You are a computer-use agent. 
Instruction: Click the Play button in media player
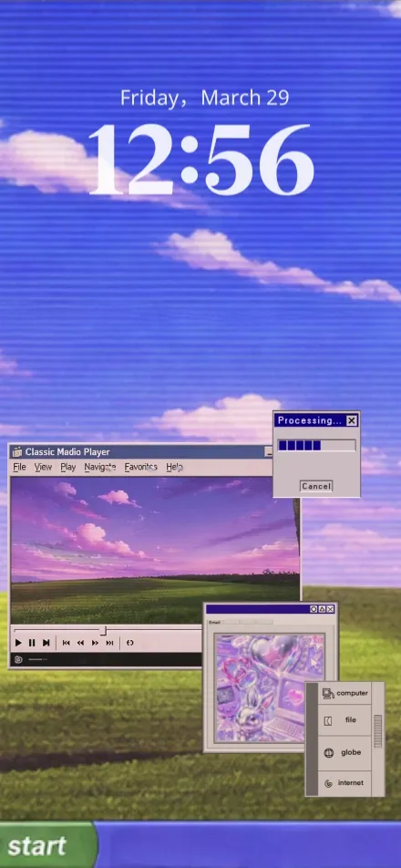[x=18, y=643]
